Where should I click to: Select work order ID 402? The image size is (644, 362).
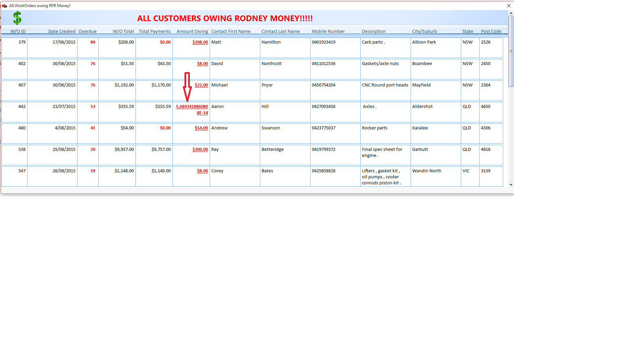(x=22, y=64)
